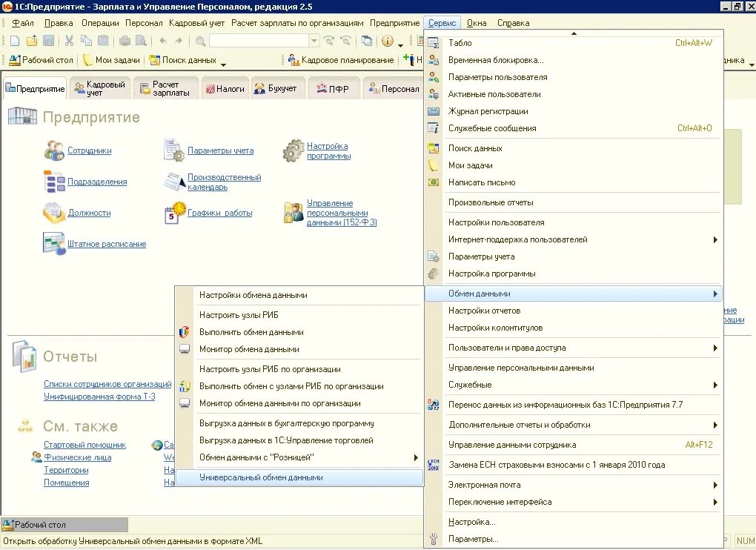Switch to the ПФР tab
The height and width of the screenshot is (550, 756).
[333, 89]
